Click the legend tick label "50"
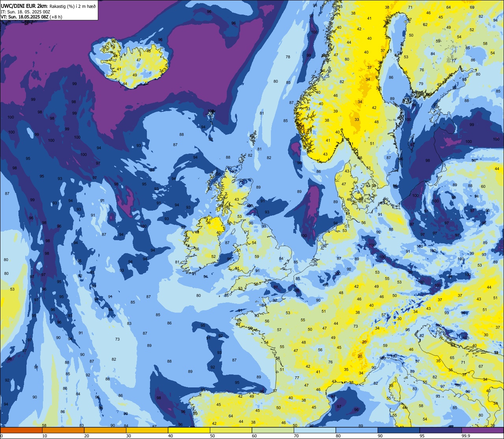This screenshot has height=439, width=504. 212,436
